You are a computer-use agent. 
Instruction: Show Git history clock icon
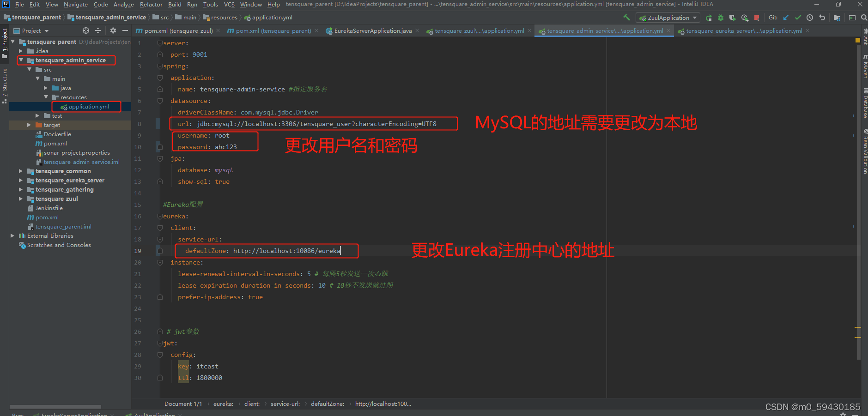[810, 18]
